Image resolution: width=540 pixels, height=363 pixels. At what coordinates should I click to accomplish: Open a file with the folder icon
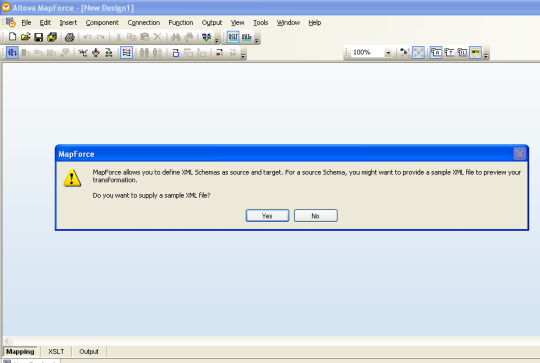[x=25, y=37]
